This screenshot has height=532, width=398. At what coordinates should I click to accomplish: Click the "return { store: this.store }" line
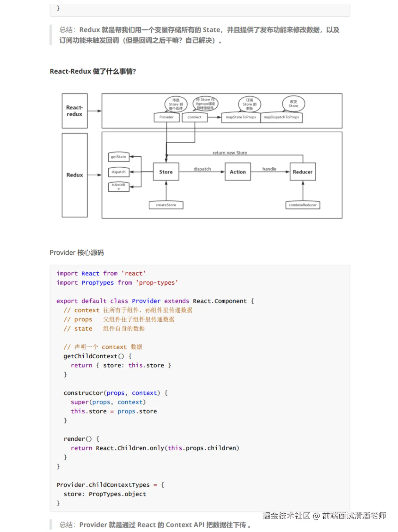click(x=121, y=365)
